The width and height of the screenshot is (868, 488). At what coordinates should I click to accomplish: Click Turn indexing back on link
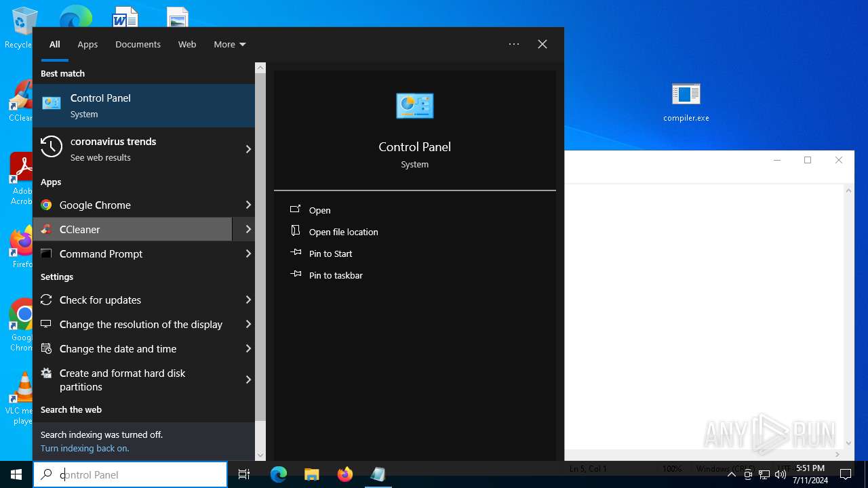coord(85,448)
